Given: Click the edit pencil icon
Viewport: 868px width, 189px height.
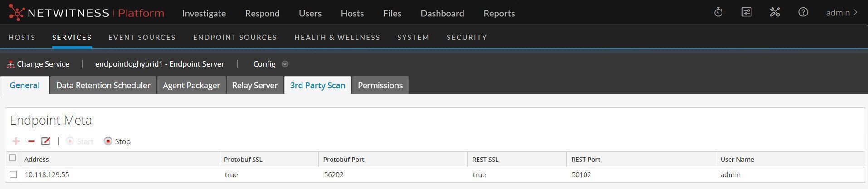Looking at the screenshot, I should coord(46,141).
